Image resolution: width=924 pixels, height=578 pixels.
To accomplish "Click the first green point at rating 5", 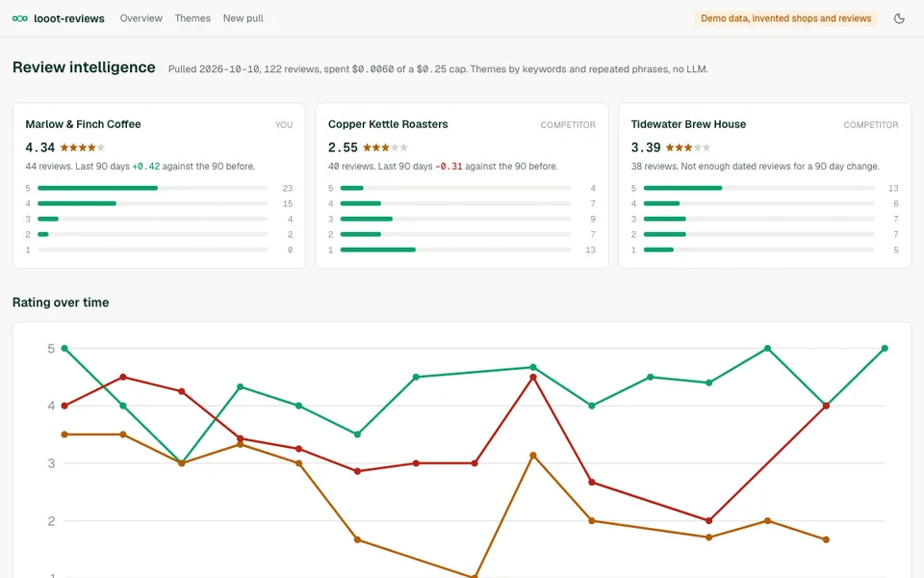I will pyautogui.click(x=64, y=349).
